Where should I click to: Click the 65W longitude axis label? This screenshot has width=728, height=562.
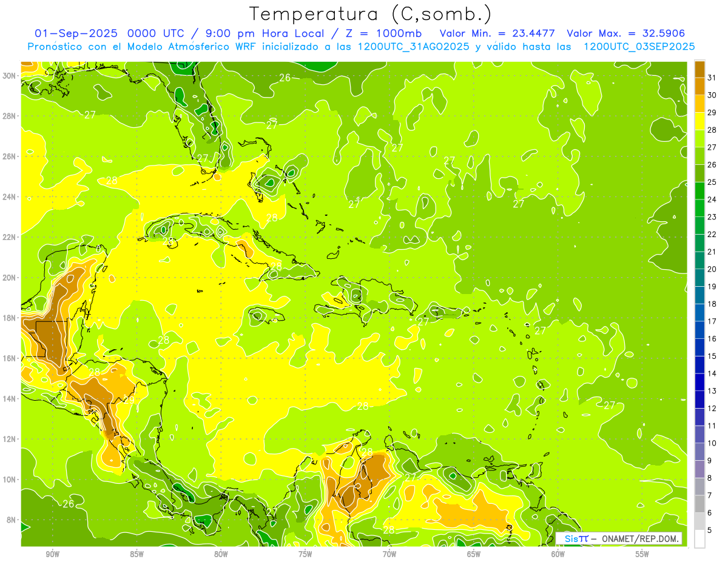pos(474,554)
